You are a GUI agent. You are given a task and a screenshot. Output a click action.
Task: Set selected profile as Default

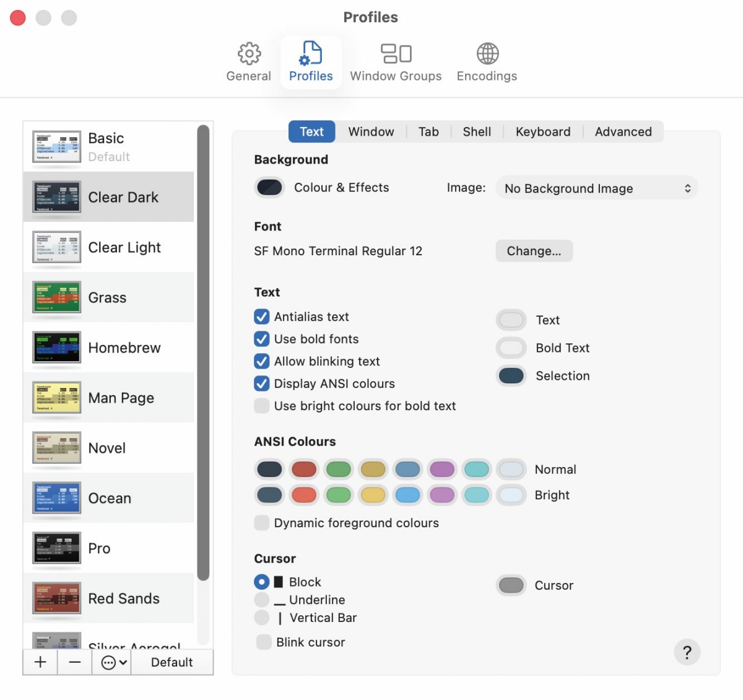coord(172,662)
